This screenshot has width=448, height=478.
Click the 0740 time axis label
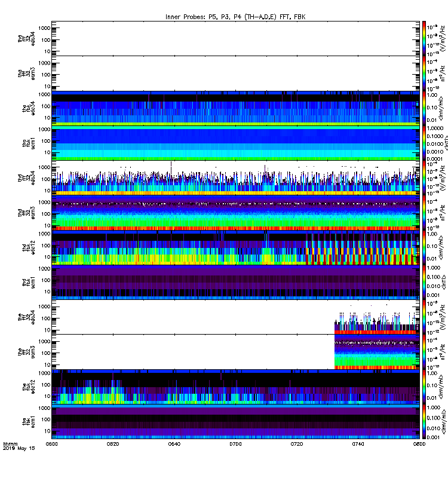click(x=358, y=444)
